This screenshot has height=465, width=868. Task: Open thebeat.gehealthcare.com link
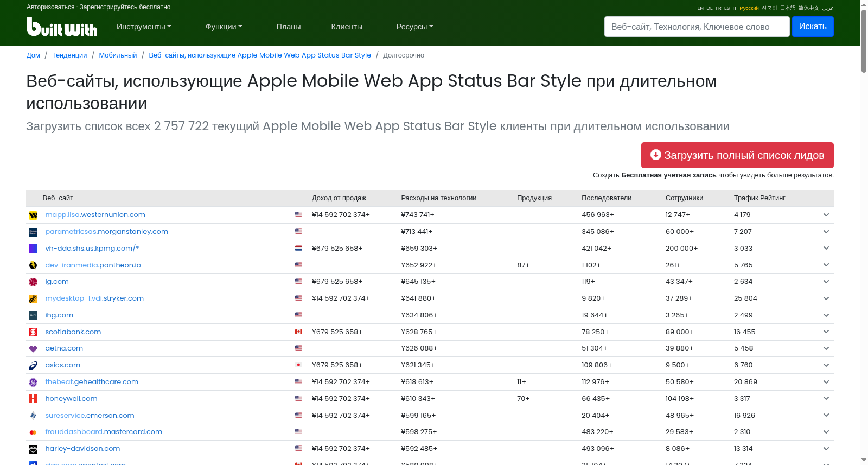[x=92, y=382]
